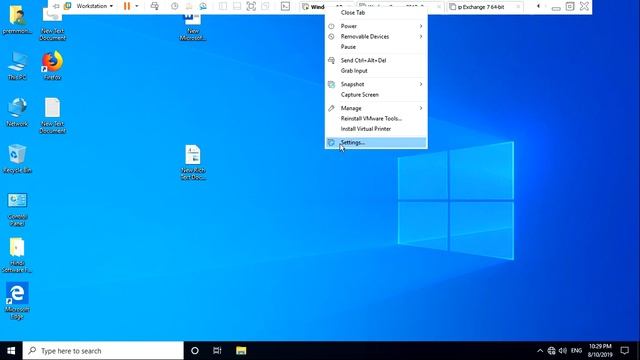
Task: Select Close Tab in context menu
Action: coord(376,13)
